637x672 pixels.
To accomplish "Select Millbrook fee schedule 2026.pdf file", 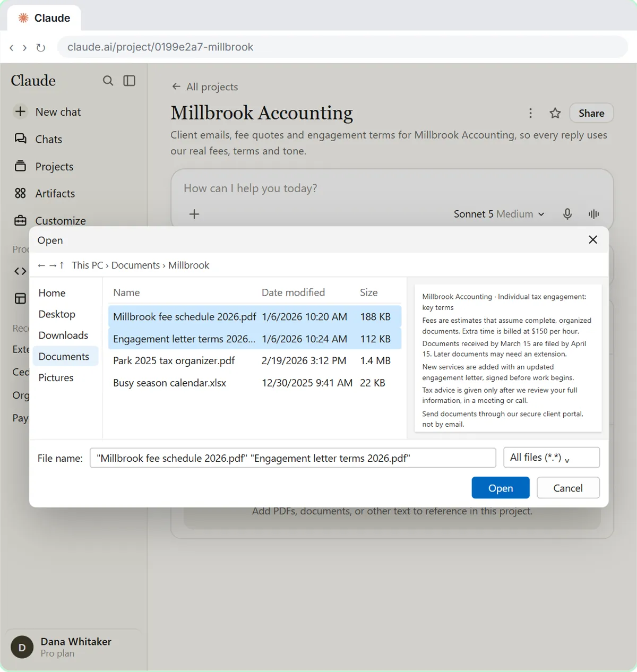I will tap(255, 317).
